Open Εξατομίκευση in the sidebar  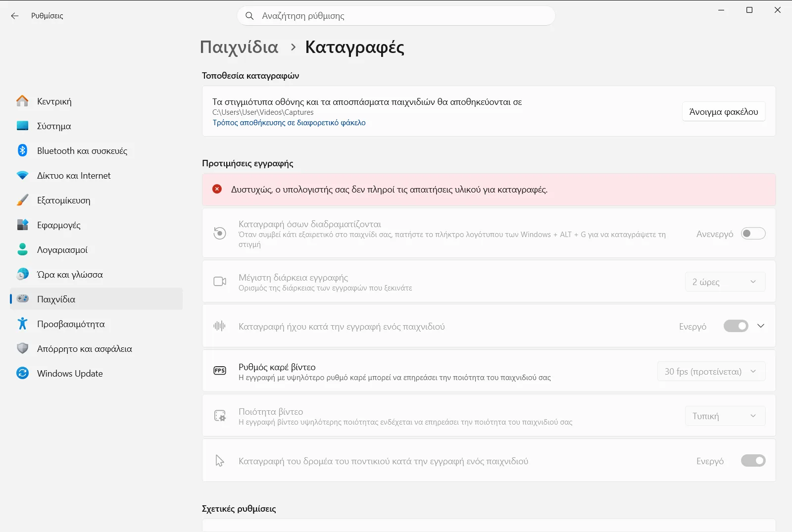[x=97, y=200]
